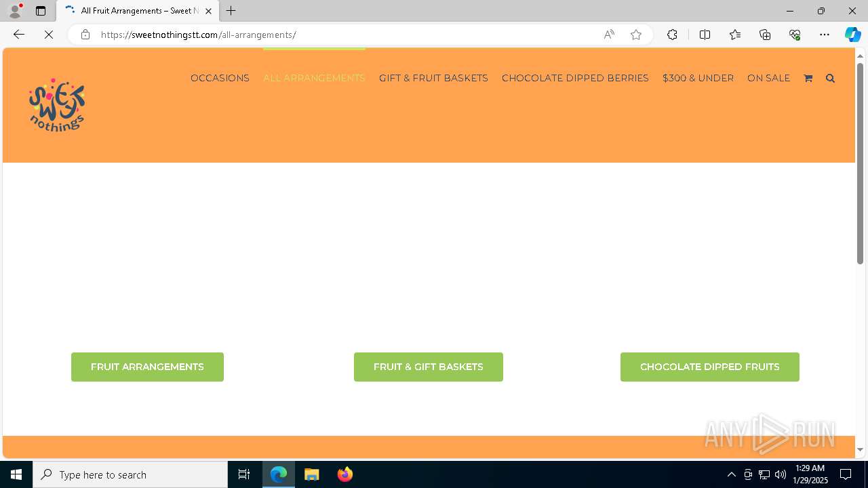The width and height of the screenshot is (868, 488).
Task: Close the All Fruit Arrangements tab
Action: click(x=208, y=11)
